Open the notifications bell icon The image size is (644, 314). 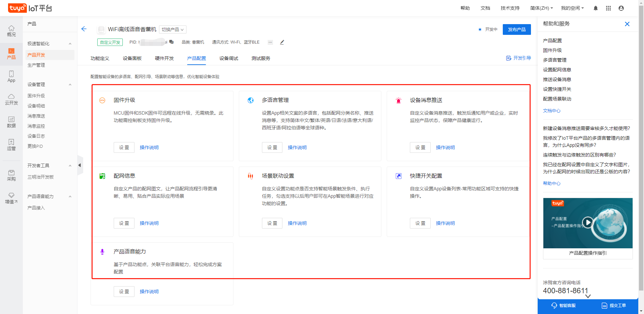tap(596, 8)
